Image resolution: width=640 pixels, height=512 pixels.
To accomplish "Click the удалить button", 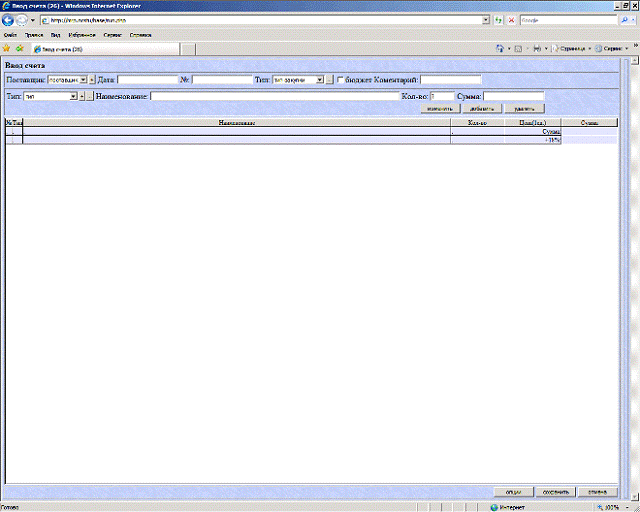I will tap(523, 108).
